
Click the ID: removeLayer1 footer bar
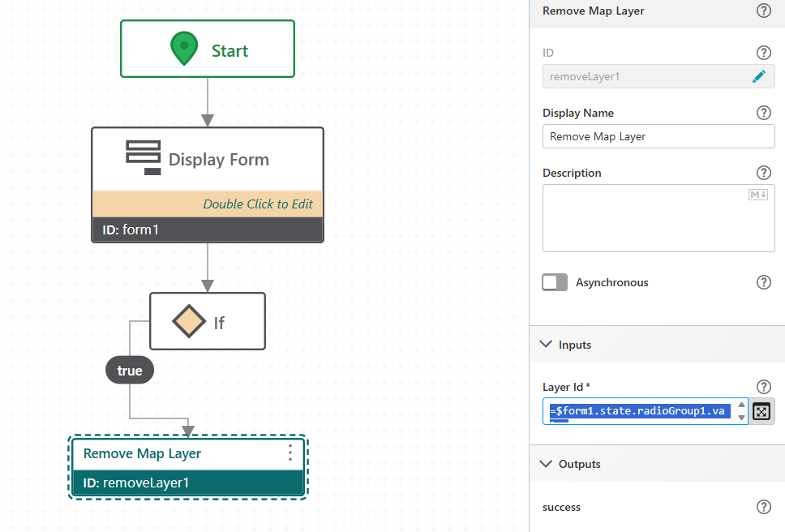click(188, 483)
